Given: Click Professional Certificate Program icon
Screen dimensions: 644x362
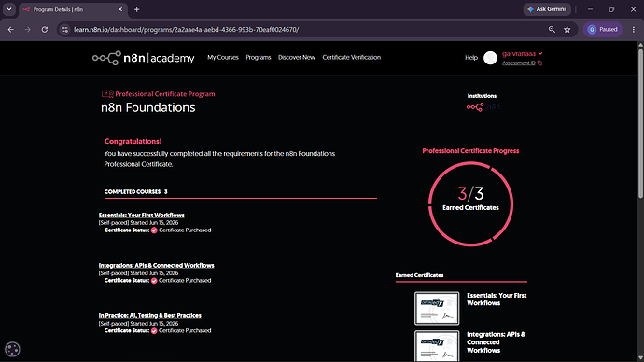Looking at the screenshot, I should (x=107, y=94).
